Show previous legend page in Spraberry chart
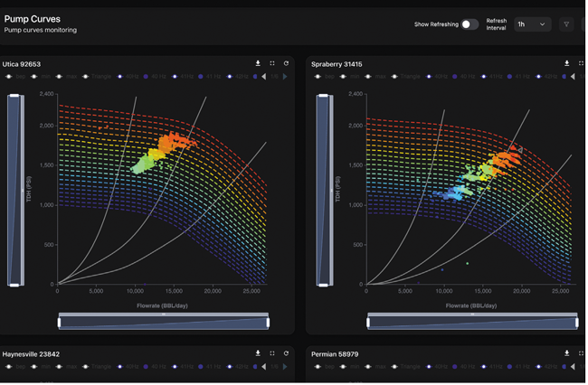Screen dimensions: 588x385 (x=572, y=77)
